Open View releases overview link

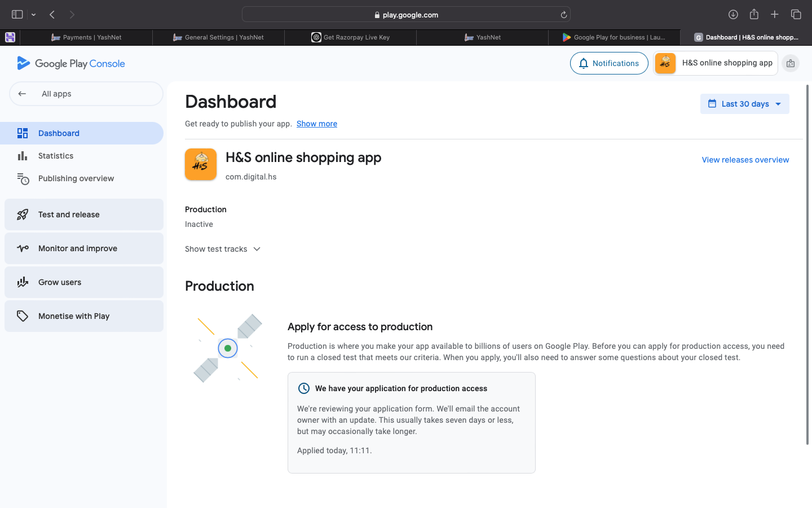pos(745,160)
